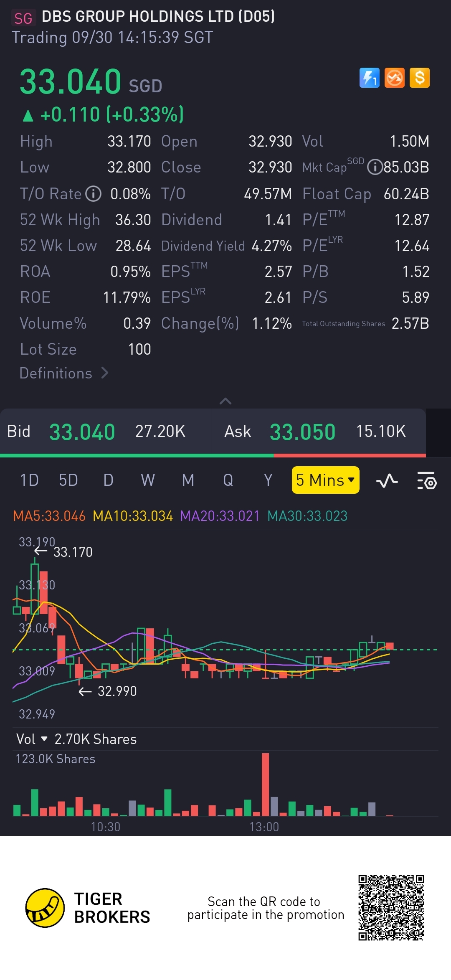Image resolution: width=451 pixels, height=980 pixels.
Task: Select the Y yearly chart tab
Action: [x=268, y=480]
